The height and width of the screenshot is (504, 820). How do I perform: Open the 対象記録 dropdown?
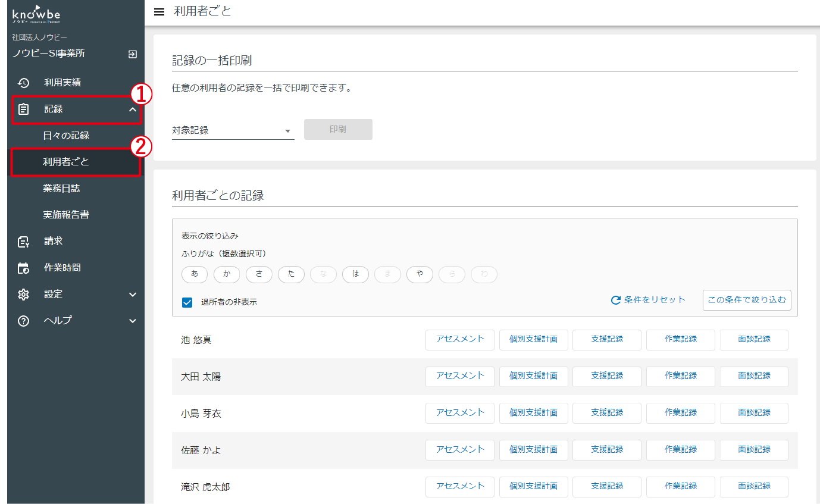point(288,130)
